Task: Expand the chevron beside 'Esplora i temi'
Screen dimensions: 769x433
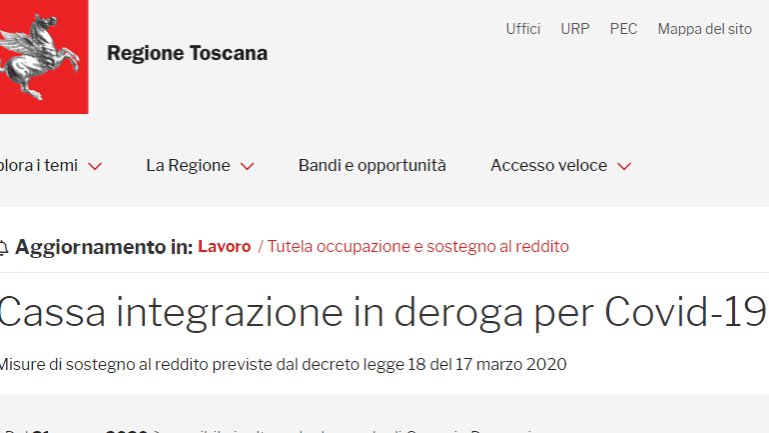Action: pyautogui.click(x=95, y=167)
